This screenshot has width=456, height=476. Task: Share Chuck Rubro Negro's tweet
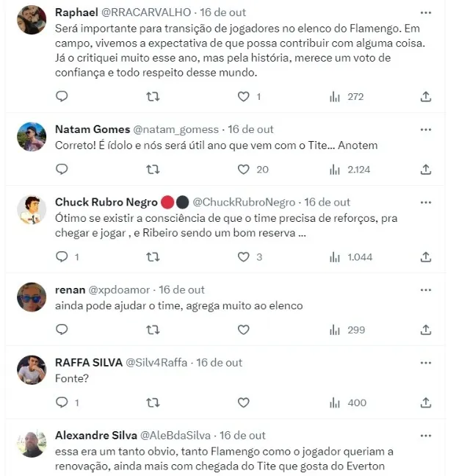click(x=426, y=256)
